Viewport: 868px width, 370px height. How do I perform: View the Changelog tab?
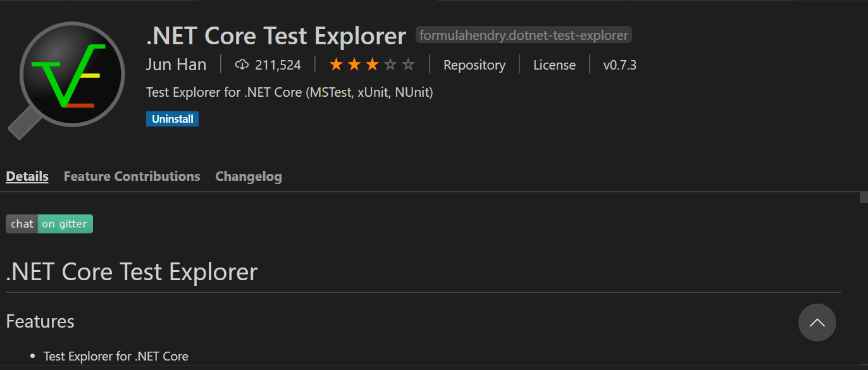248,176
